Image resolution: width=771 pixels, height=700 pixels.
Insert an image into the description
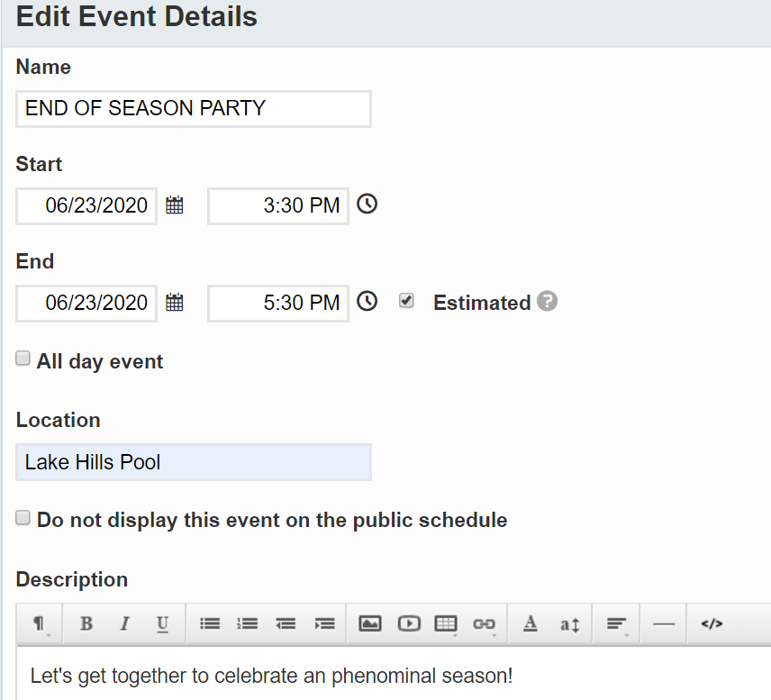point(369,623)
